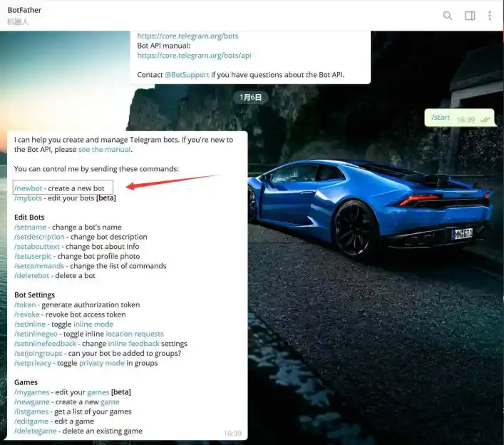The image size is (504, 445).
Task: Toggle the side panel icon in header
Action: (470, 16)
